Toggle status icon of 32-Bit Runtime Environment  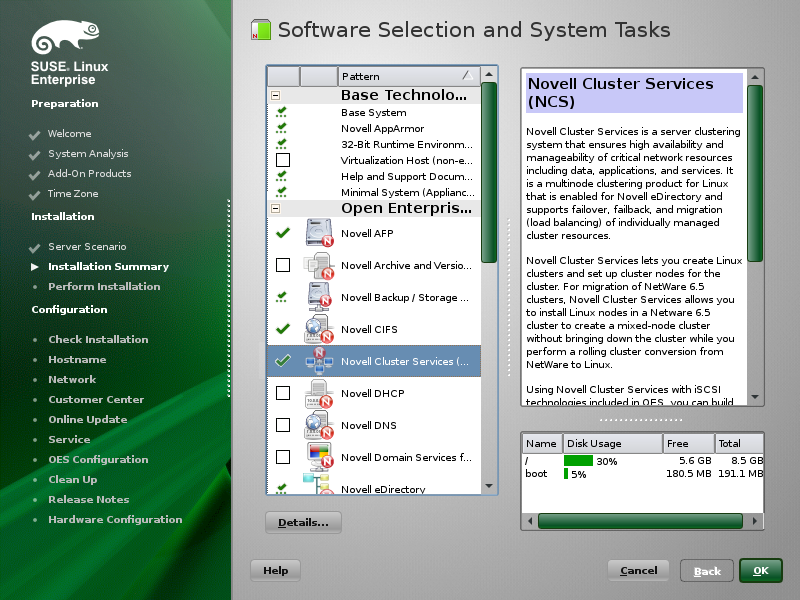click(282, 144)
